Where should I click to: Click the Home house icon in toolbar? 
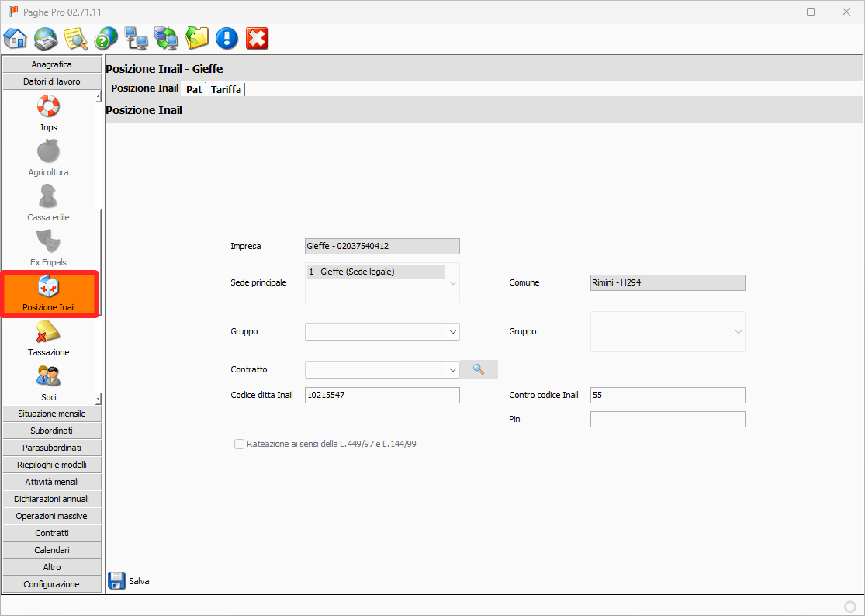click(16, 38)
